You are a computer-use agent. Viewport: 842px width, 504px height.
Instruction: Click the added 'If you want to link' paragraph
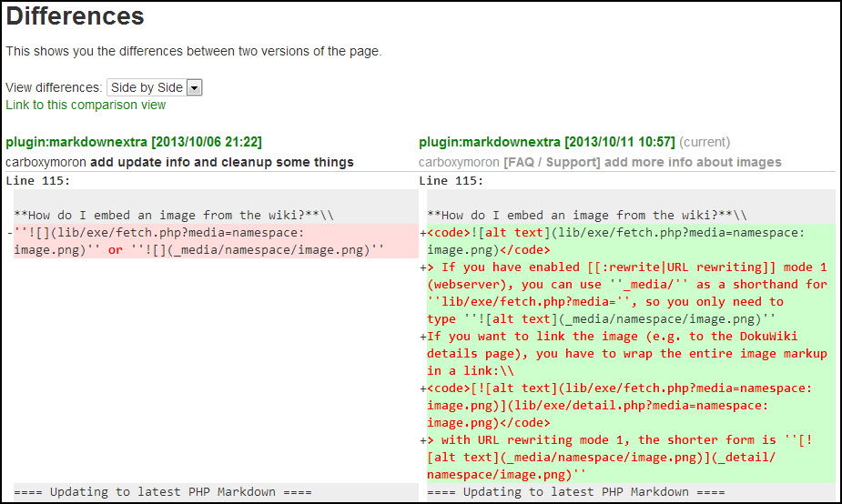628,353
